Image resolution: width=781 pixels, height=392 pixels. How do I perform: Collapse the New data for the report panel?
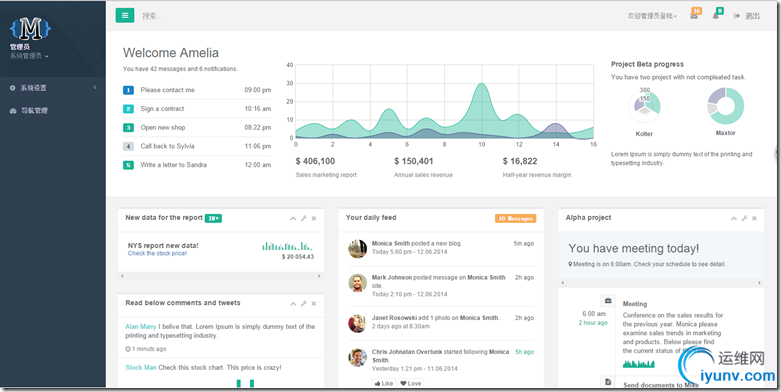293,218
